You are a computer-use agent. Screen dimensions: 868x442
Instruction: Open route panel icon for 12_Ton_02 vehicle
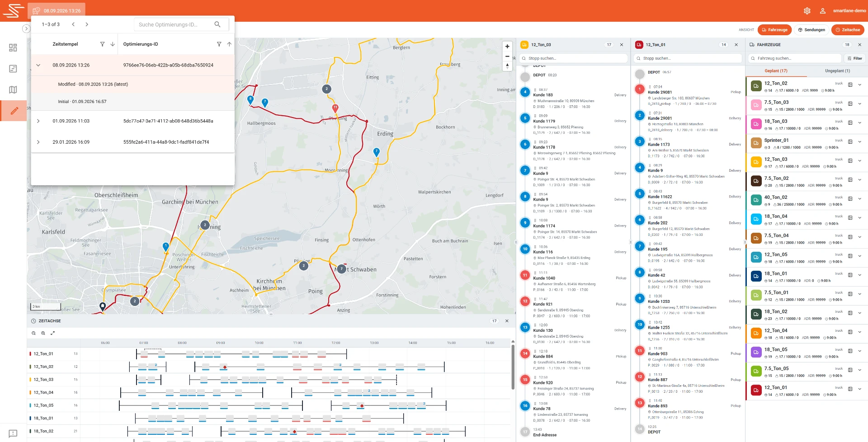850,85
